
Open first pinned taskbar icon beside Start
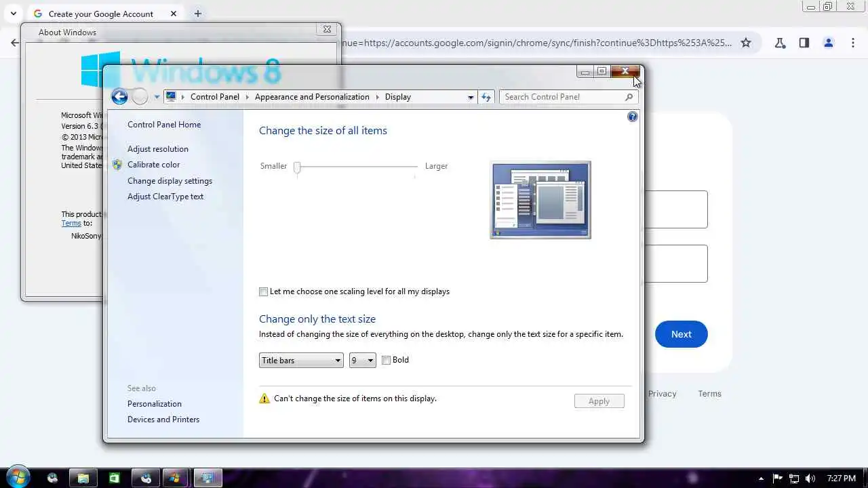tap(53, 478)
